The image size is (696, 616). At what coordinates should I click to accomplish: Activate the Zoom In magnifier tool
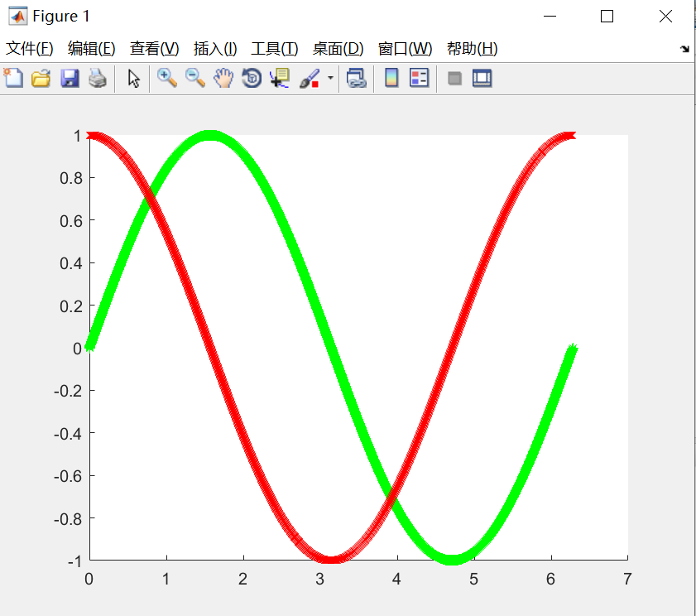pos(167,78)
